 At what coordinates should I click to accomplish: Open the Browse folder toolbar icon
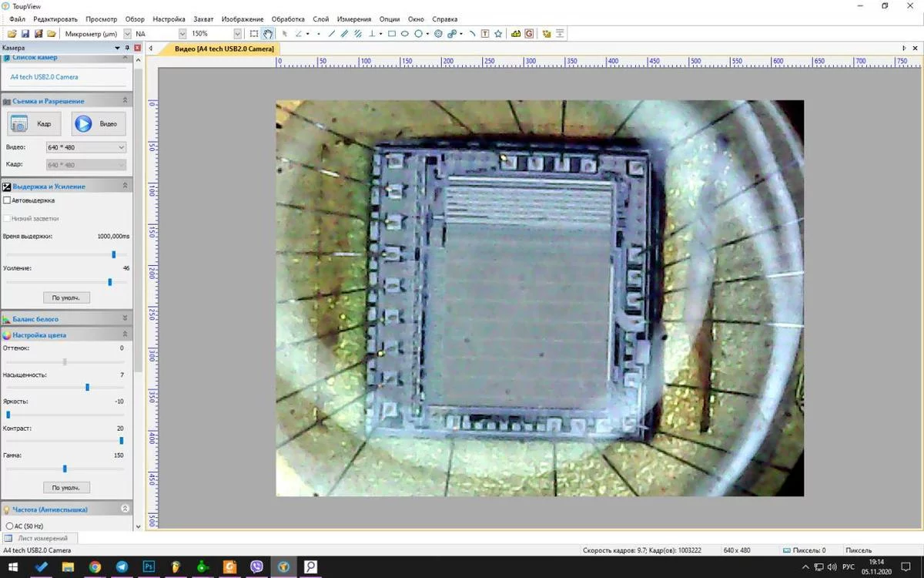(x=52, y=34)
